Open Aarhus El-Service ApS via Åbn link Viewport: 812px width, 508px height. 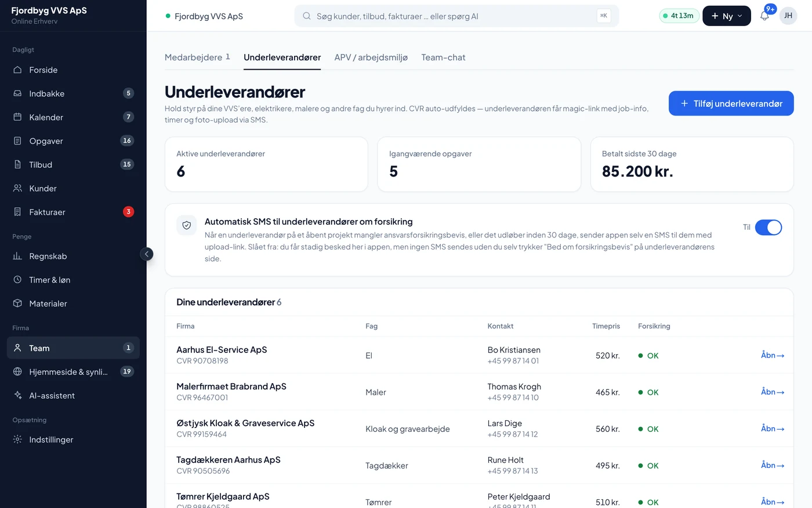coord(773,355)
